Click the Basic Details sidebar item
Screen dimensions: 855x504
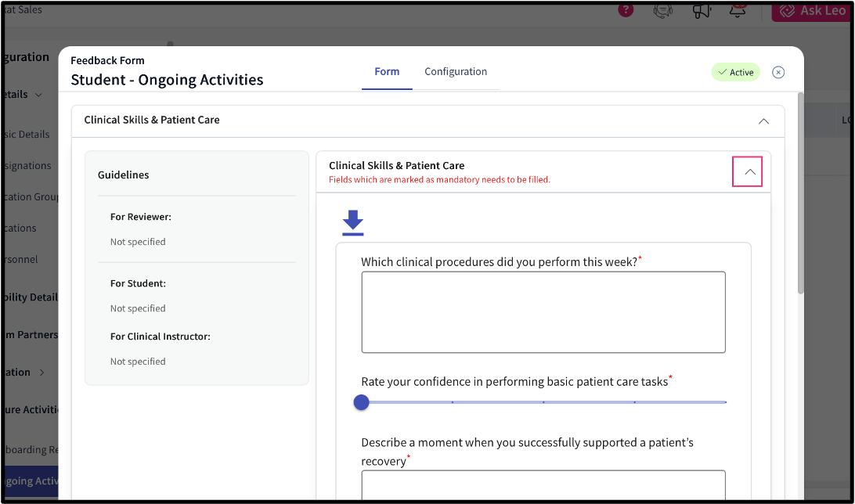click(26, 134)
